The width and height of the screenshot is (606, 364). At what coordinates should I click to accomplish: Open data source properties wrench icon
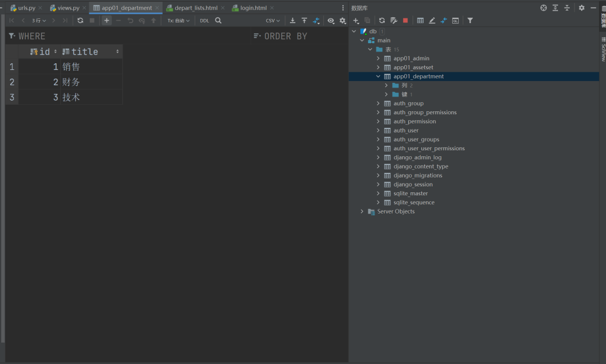coord(394,21)
